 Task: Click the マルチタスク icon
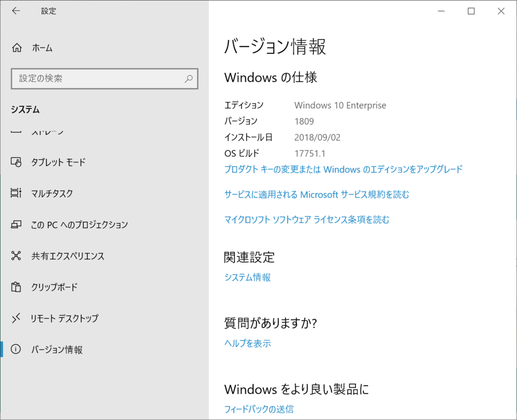click(x=16, y=193)
